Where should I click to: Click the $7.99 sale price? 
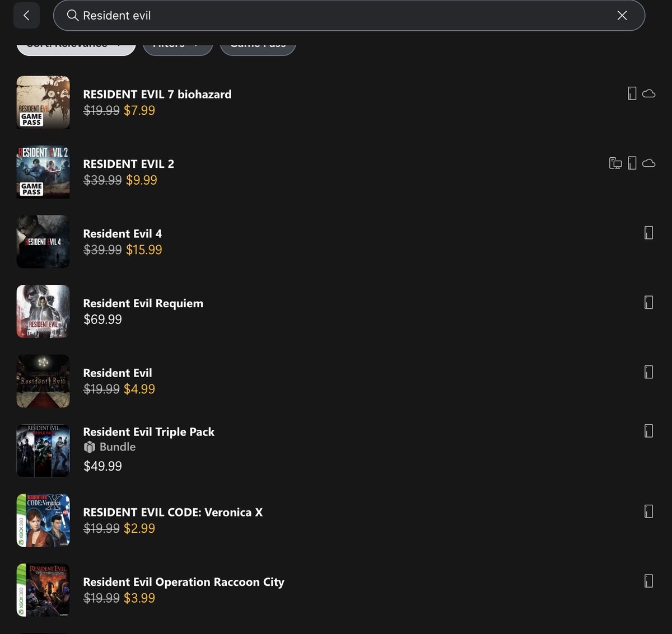tap(139, 110)
